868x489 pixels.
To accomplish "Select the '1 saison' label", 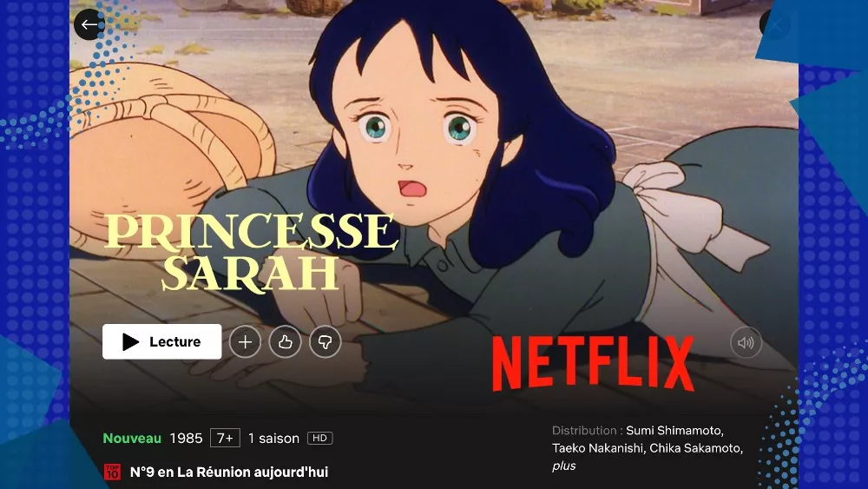I will tap(273, 438).
